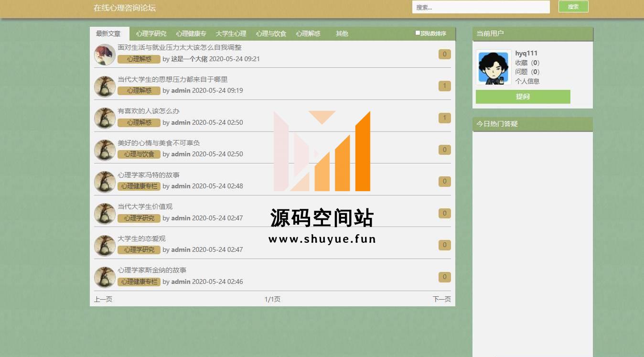Click 心理与饮食 tag under 美好的心情 post
The image size is (644, 357).
point(139,154)
